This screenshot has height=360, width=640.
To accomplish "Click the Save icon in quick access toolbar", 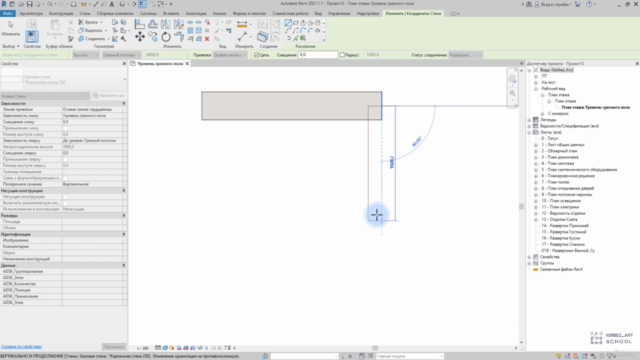I will point(29,4).
